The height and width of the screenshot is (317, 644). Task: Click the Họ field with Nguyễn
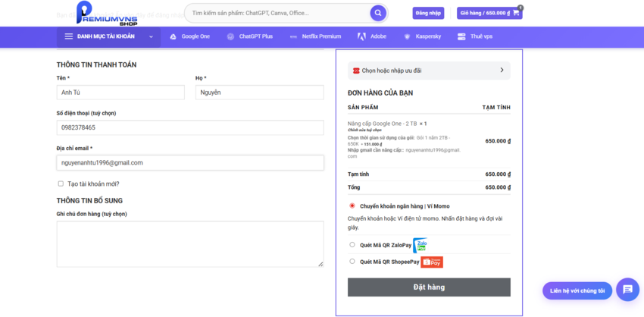(x=260, y=93)
